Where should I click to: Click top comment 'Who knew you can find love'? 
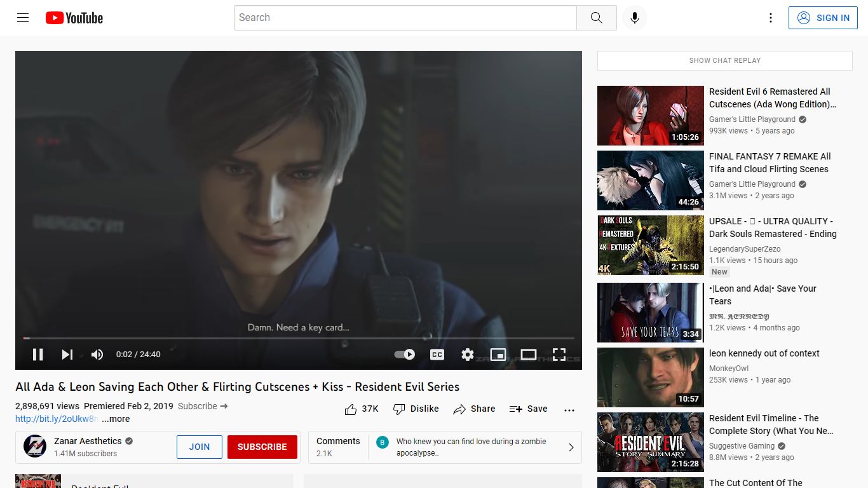(x=471, y=447)
